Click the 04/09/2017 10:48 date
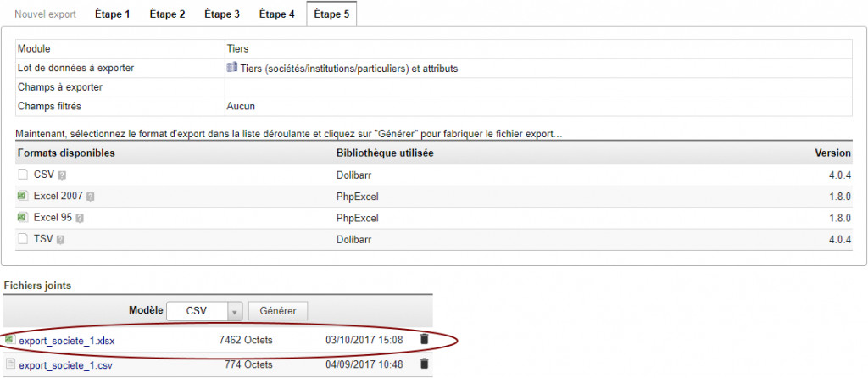 pyautogui.click(x=364, y=364)
